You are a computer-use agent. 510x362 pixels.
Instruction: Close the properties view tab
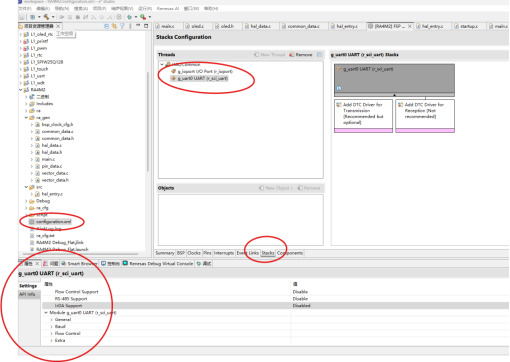coord(37,264)
